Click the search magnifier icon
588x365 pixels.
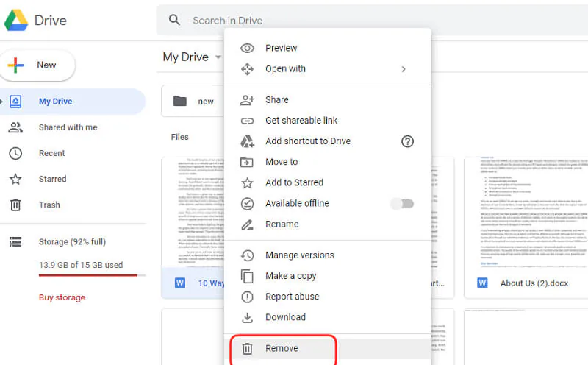tap(174, 20)
